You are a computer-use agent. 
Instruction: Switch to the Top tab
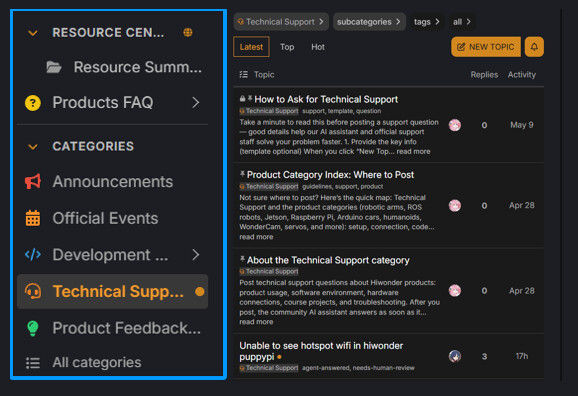(x=287, y=47)
